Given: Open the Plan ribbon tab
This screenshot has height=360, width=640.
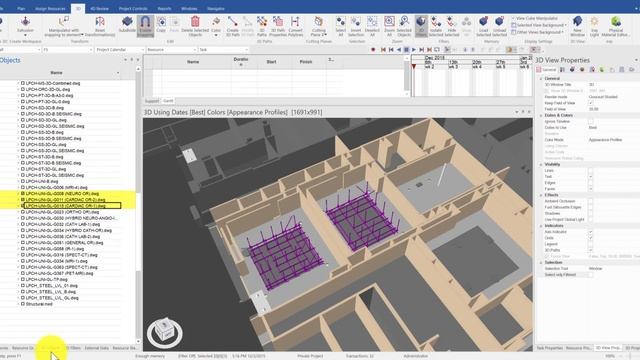Looking at the screenshot, I should click(21, 8).
